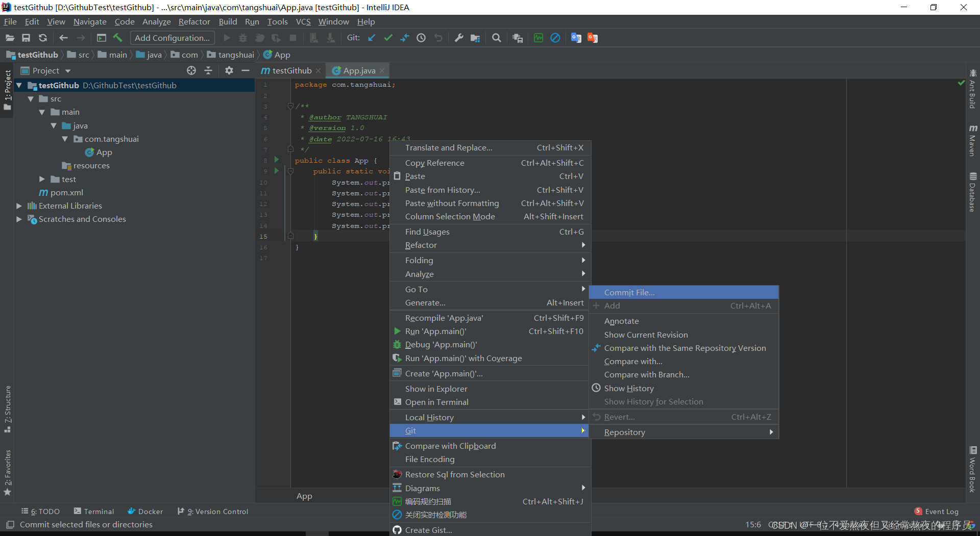Choose Show History in Git submenu
The height and width of the screenshot is (536, 980).
pyautogui.click(x=684, y=388)
